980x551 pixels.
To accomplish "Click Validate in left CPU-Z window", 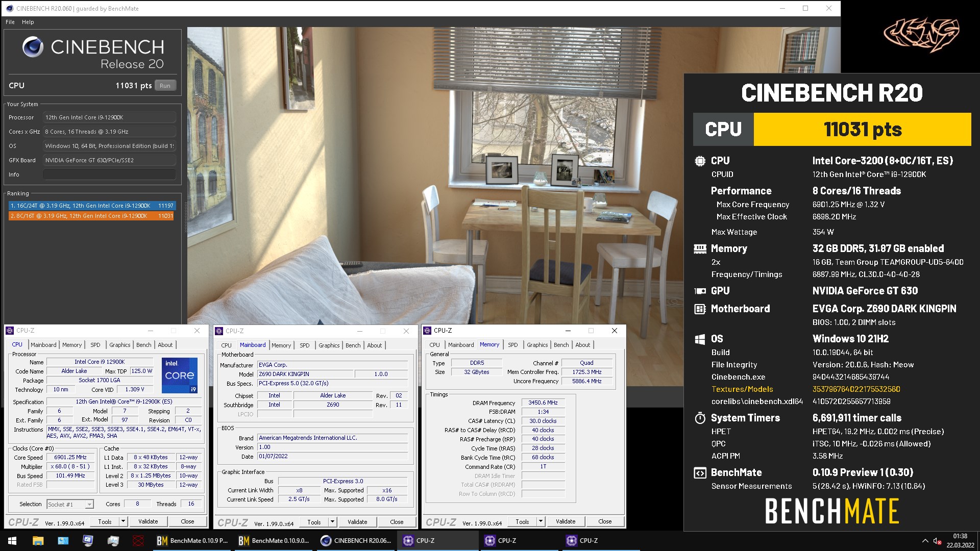I will pyautogui.click(x=148, y=521).
